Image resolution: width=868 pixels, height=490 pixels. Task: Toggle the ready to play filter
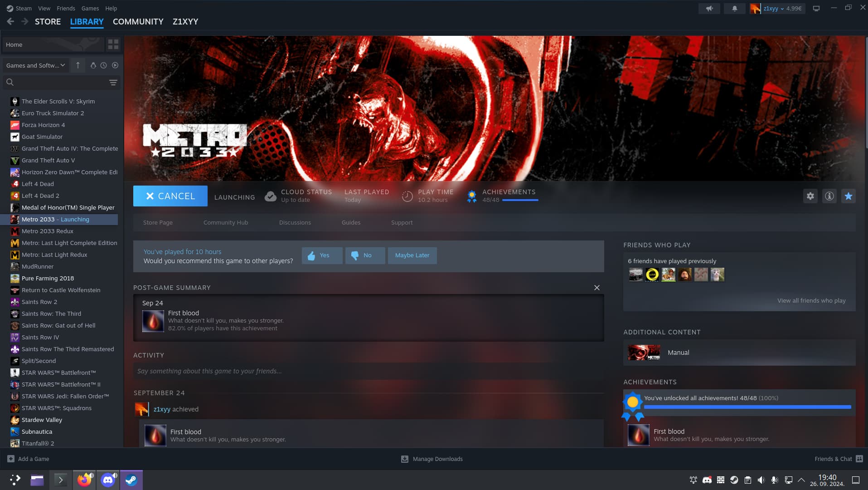coord(115,65)
